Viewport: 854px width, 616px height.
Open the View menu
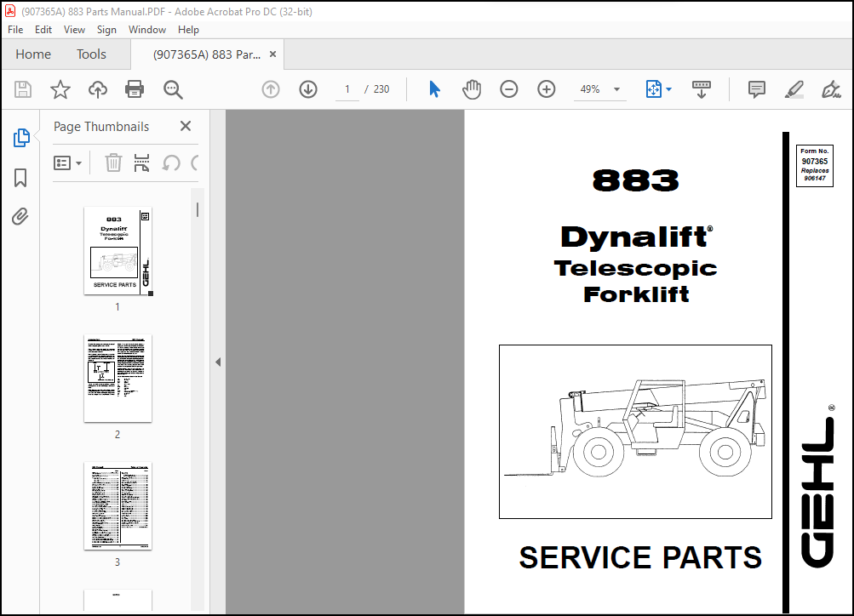tap(74, 30)
